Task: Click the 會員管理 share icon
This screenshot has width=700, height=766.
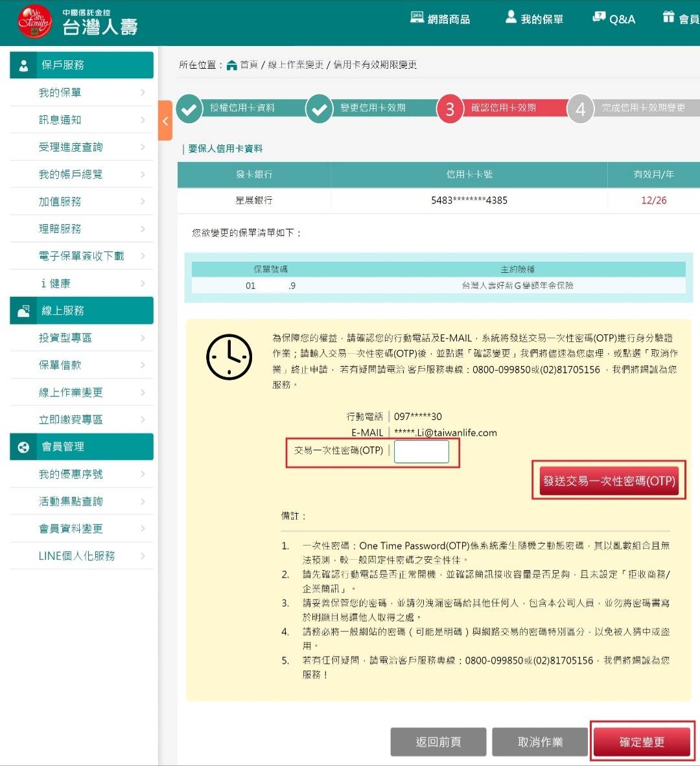Action: pos(23,448)
